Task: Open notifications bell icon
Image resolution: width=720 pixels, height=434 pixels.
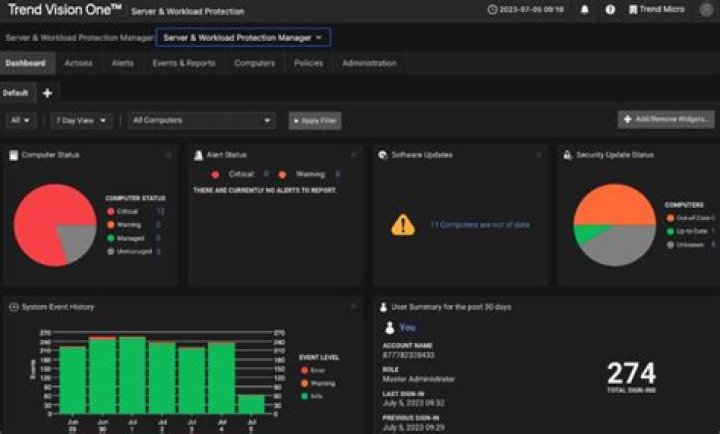Action: pyautogui.click(x=585, y=9)
